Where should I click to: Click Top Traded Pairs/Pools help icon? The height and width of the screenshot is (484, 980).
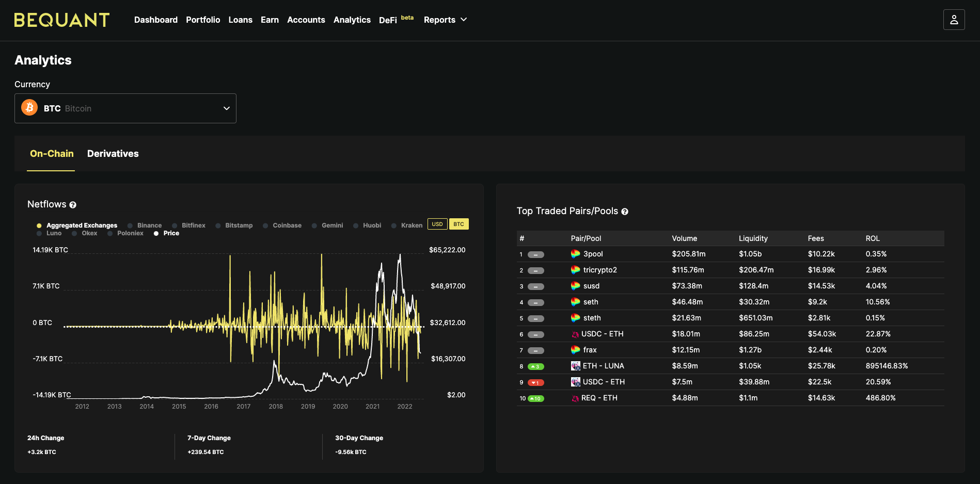point(625,212)
